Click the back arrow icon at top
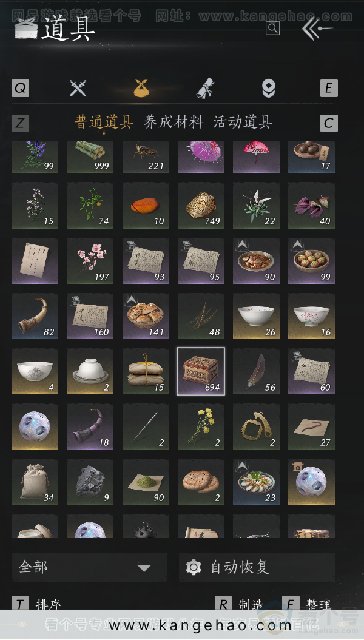Screen dimensions: 364x640 [317, 28]
